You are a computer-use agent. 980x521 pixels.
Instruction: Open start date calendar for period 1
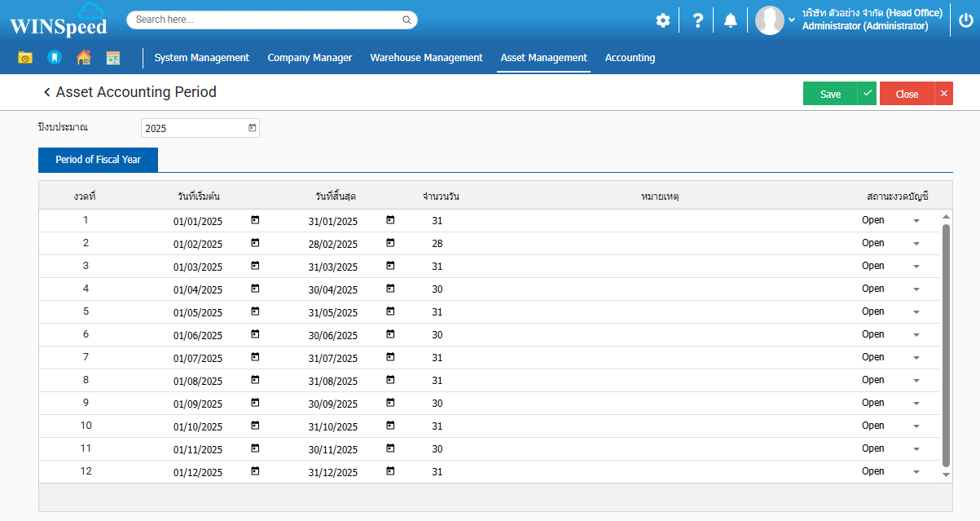tap(255, 220)
